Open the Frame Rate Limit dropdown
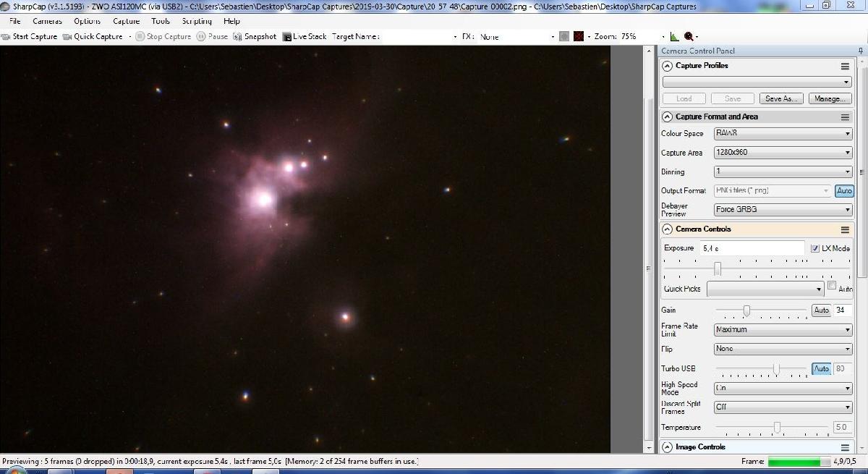This screenshot has height=474, width=868. click(783, 330)
